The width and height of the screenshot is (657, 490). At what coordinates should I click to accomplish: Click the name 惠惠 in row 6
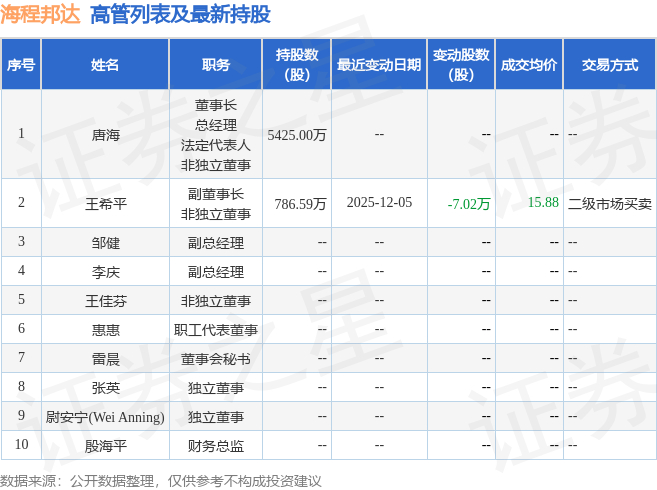pos(106,330)
